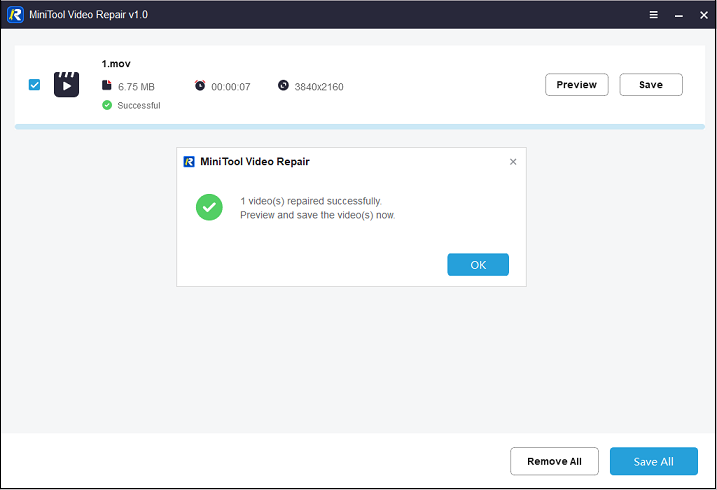Click the 00:00:07 duration value
Viewport: 717px width, 490px height.
click(x=231, y=87)
